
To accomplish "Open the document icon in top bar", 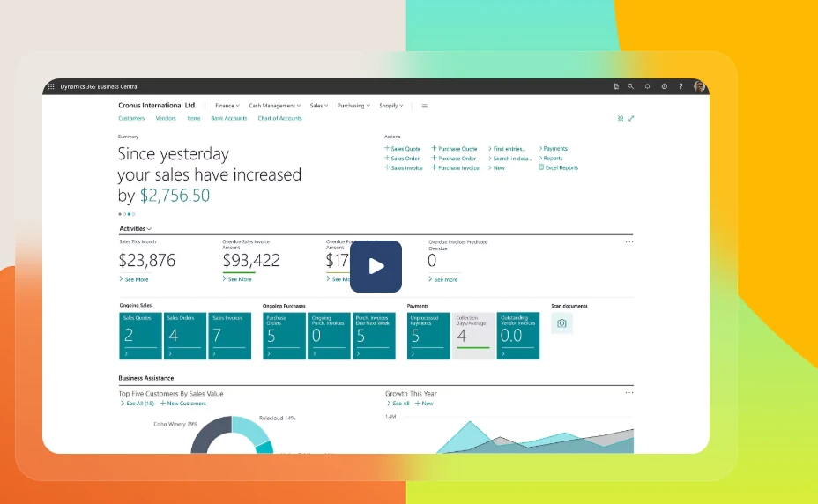I will 616,86.
